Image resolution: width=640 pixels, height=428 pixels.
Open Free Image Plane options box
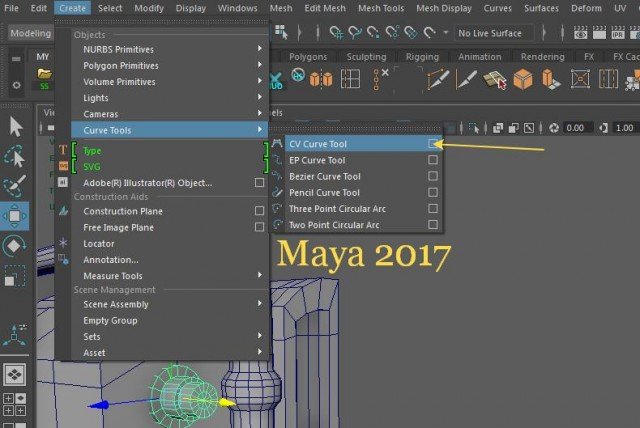tap(259, 227)
